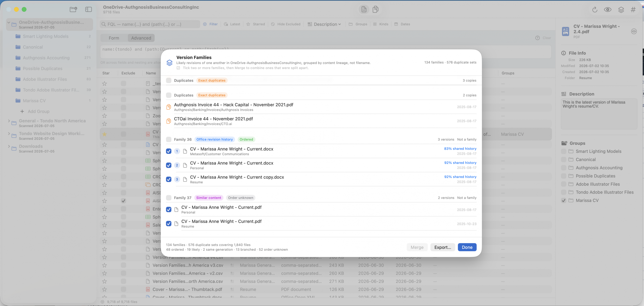This screenshot has height=306, width=644.
Task: Uncheck Marissa CV group in right panel
Action: (563, 201)
